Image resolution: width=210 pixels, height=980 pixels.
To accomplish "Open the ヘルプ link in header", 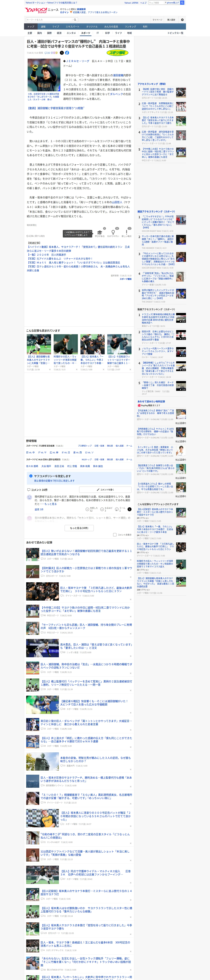I will click(x=143, y=3).
